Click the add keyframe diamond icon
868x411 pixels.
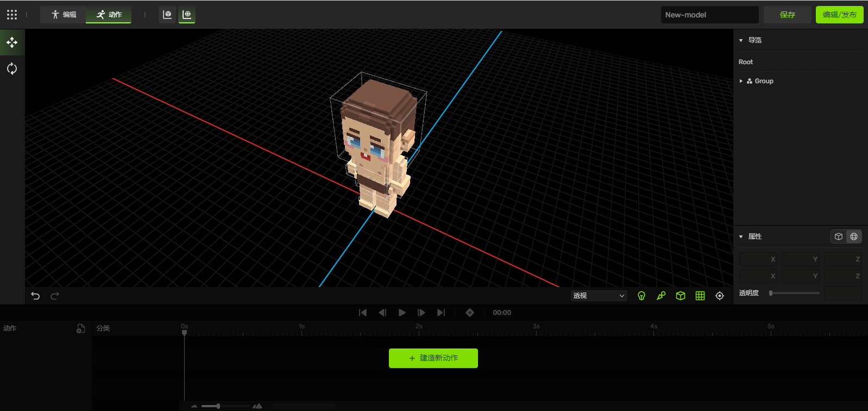(x=470, y=313)
